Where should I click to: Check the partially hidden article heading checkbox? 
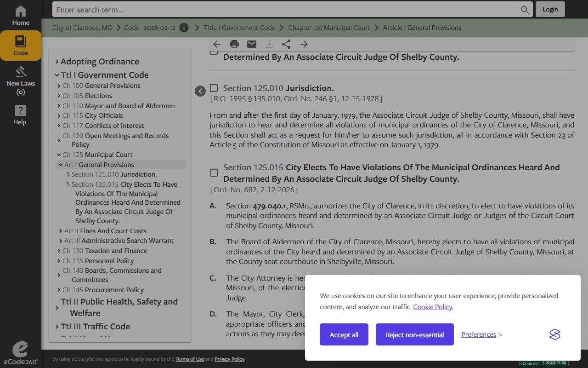(x=214, y=52)
